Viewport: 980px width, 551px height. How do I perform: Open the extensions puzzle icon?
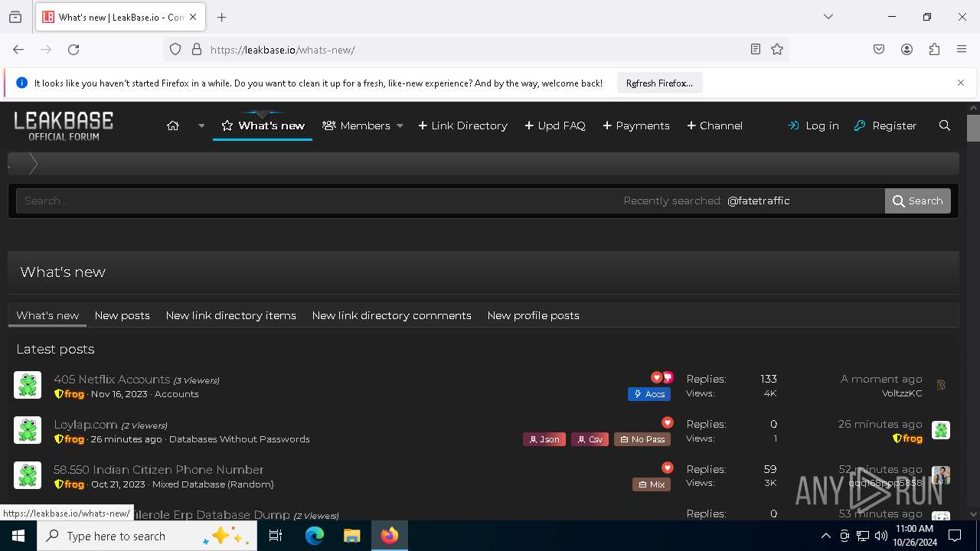(x=934, y=50)
